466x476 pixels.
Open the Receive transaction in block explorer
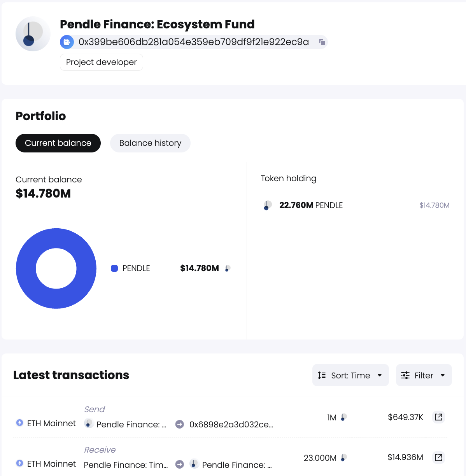pos(438,457)
